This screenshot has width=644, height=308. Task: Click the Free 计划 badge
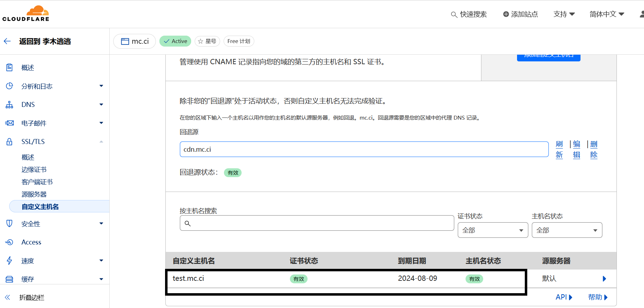click(x=239, y=41)
